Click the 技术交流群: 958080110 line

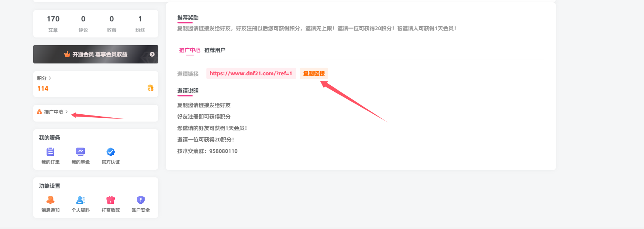207,151
